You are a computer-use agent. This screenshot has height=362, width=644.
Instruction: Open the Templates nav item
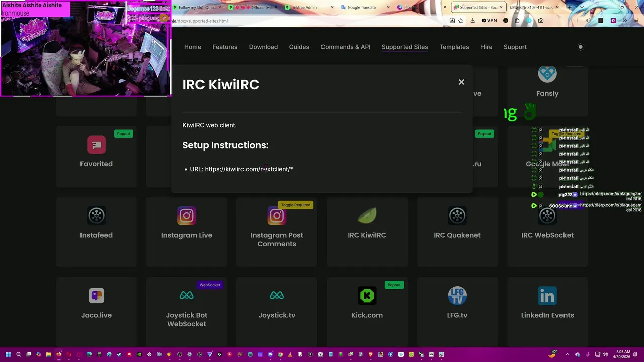(454, 47)
